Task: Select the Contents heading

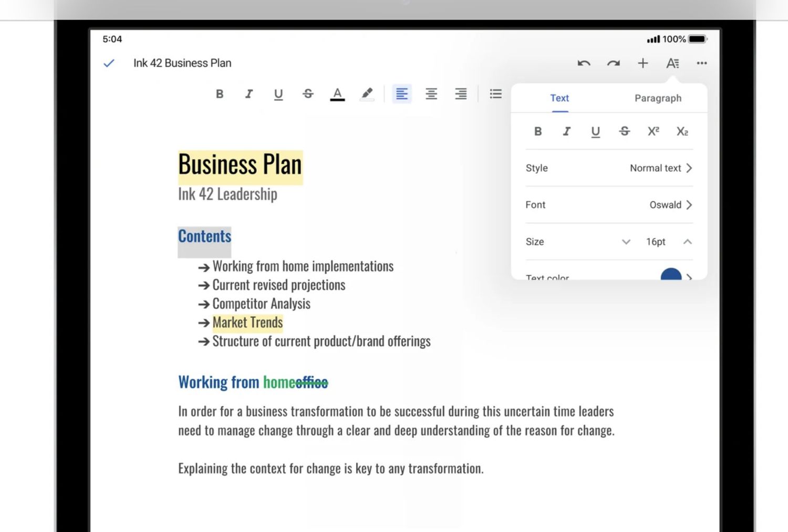Action: pos(204,237)
